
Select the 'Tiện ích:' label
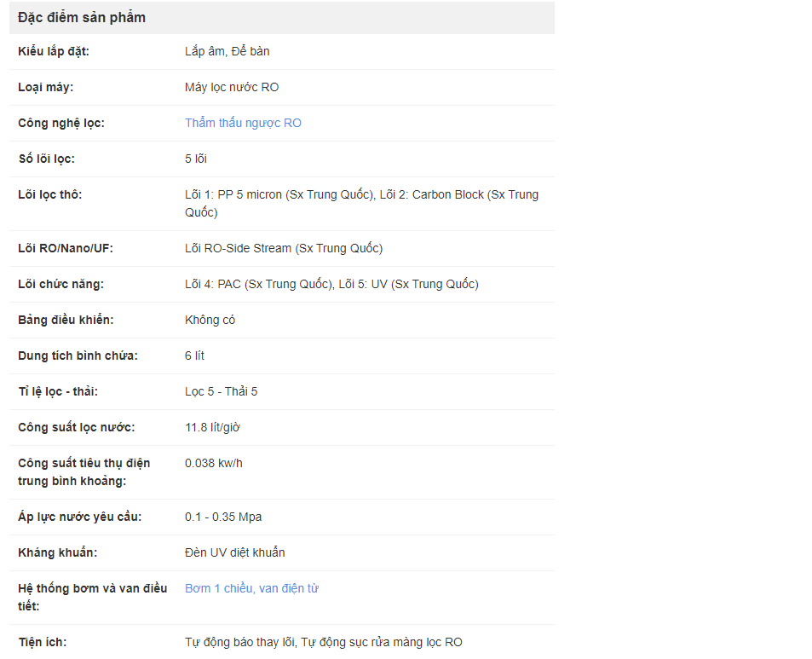43,643
